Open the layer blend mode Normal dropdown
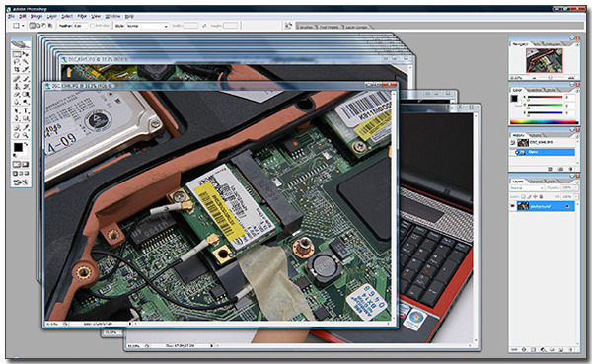Image resolution: width=592 pixels, height=364 pixels. pyautogui.click(x=527, y=188)
